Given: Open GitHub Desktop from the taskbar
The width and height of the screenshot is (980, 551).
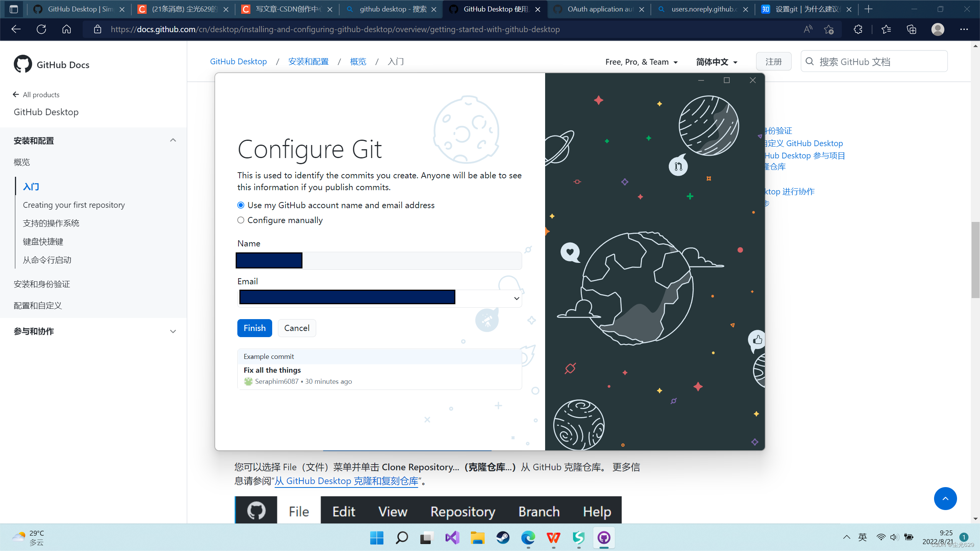Looking at the screenshot, I should tap(604, 538).
